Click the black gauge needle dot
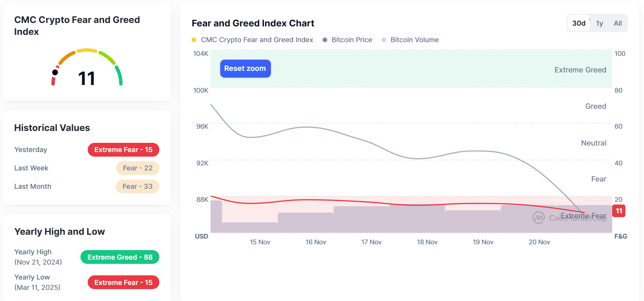The height and width of the screenshot is (301, 644). point(55,72)
